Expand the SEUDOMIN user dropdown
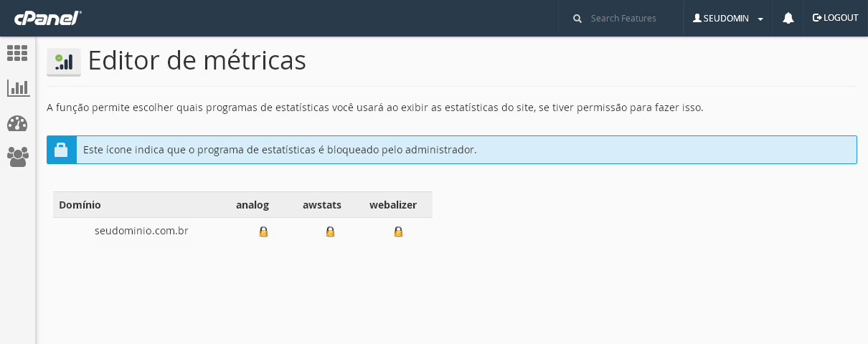This screenshot has height=344, width=868. click(x=727, y=18)
